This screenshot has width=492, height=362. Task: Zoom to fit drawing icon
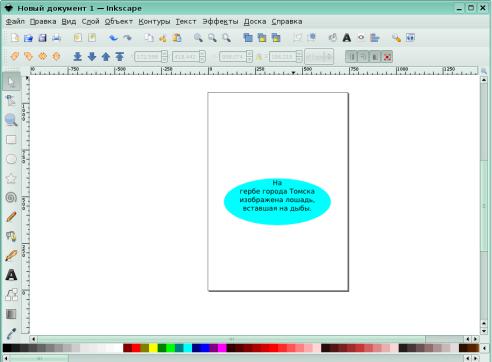click(212, 38)
